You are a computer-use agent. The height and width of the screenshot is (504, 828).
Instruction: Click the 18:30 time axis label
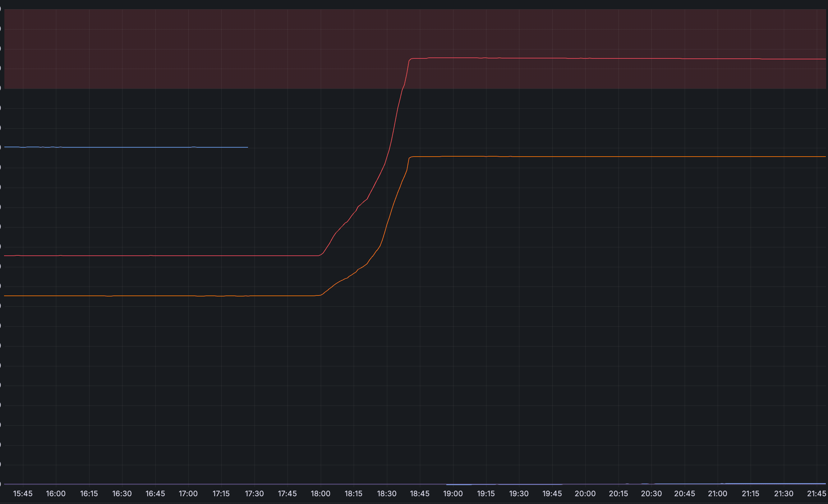coord(386,493)
